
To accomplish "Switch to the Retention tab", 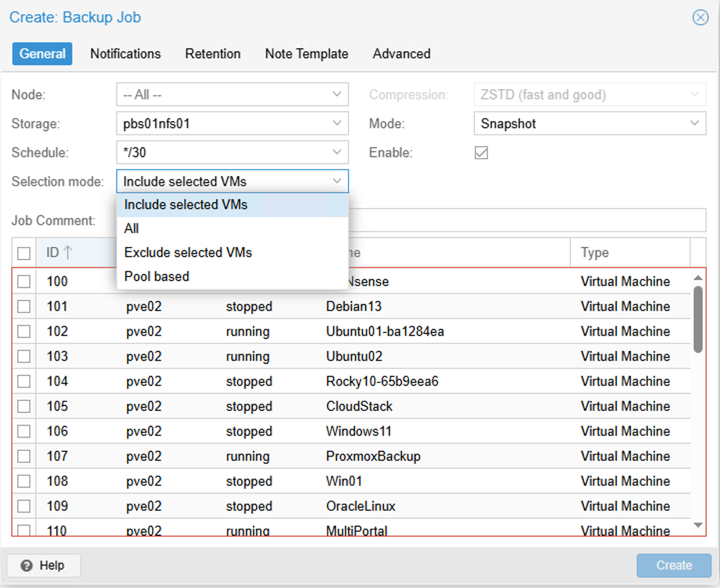I will pyautogui.click(x=212, y=54).
